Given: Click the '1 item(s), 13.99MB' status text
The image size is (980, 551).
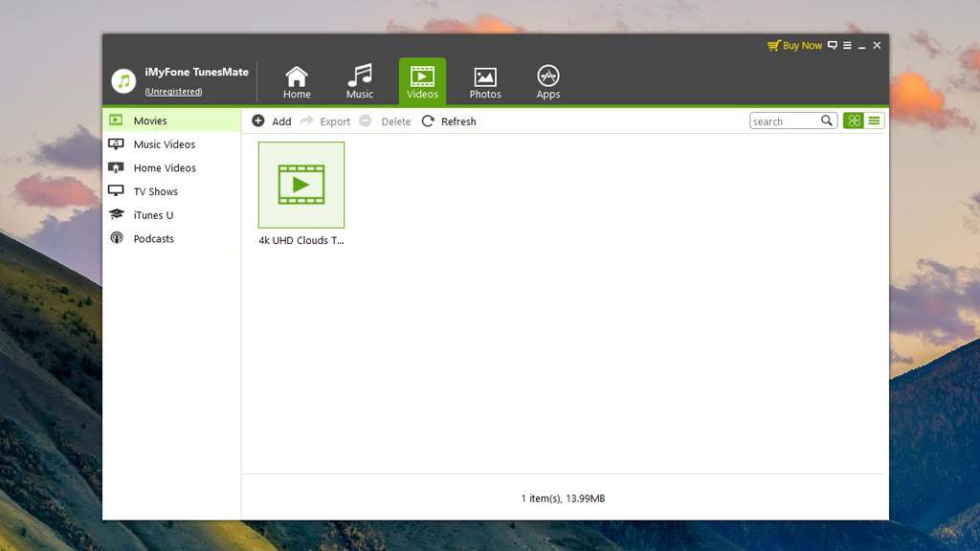Looking at the screenshot, I should [563, 498].
